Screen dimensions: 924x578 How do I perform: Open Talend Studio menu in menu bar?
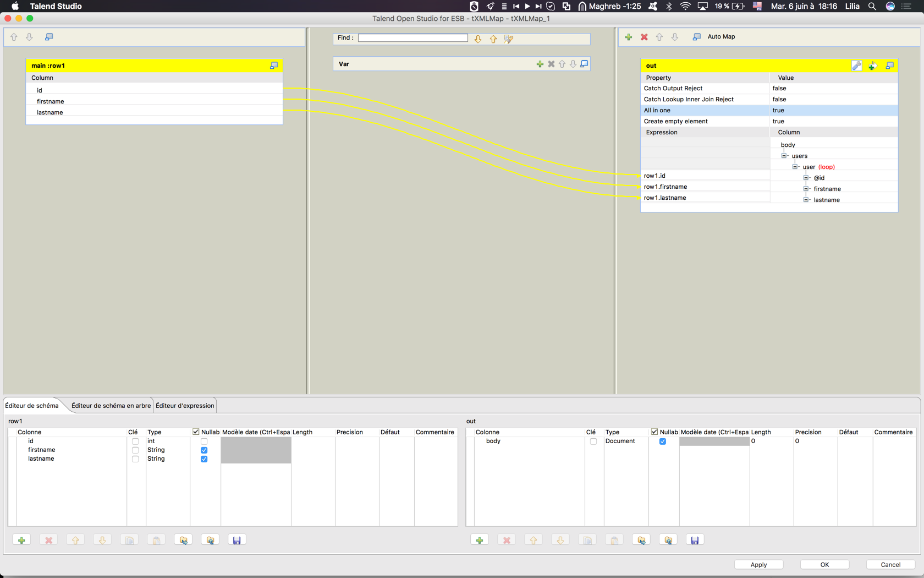pos(56,6)
